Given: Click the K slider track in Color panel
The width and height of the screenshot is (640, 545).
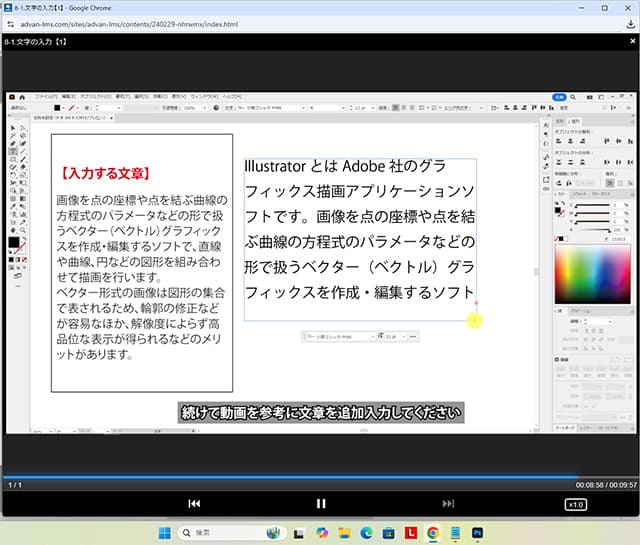Looking at the screenshot, I should coord(592,230).
